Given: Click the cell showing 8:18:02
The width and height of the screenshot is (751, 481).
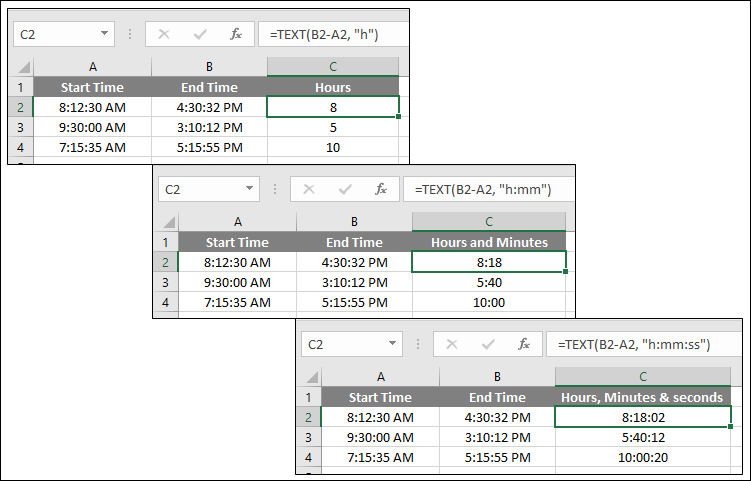Looking at the screenshot, I should pos(643,417).
